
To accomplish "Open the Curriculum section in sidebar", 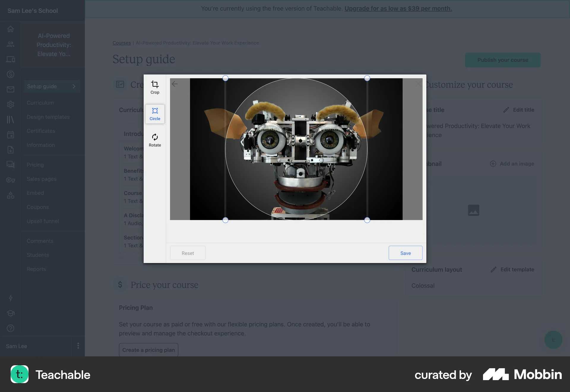I will [40, 103].
